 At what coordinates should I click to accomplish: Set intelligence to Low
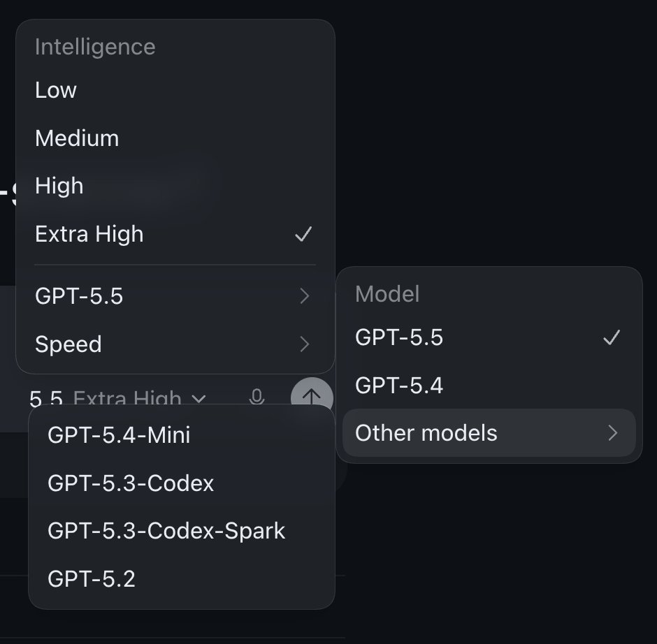[x=175, y=90]
